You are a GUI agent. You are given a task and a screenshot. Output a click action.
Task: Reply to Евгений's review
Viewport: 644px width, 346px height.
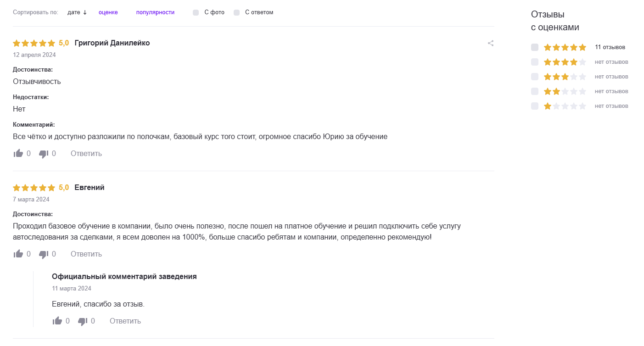(86, 254)
